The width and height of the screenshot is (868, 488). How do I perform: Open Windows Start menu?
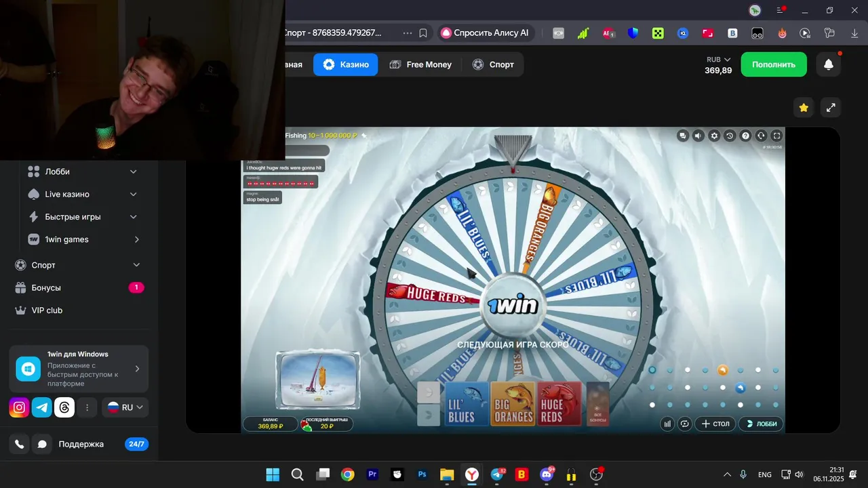coord(273,474)
